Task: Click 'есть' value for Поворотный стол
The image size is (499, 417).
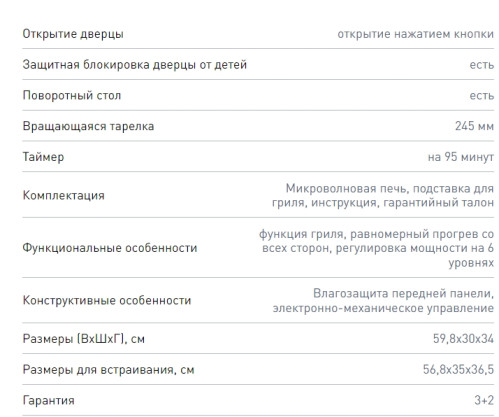Action: point(482,96)
